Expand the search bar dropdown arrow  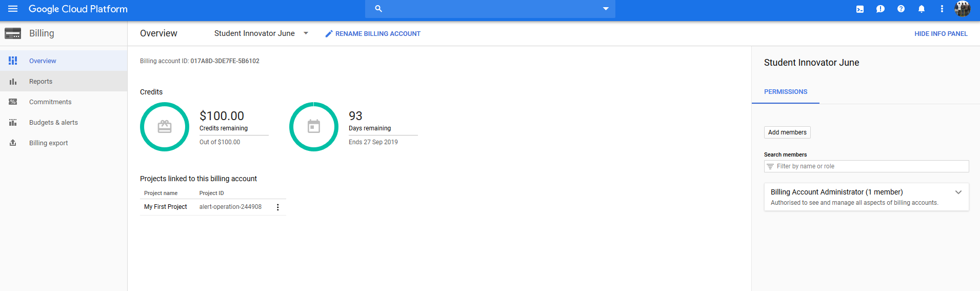click(606, 9)
